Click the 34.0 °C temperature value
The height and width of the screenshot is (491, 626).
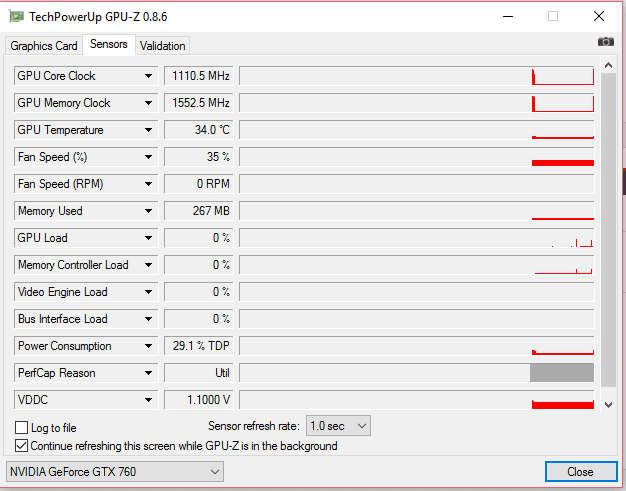point(198,130)
